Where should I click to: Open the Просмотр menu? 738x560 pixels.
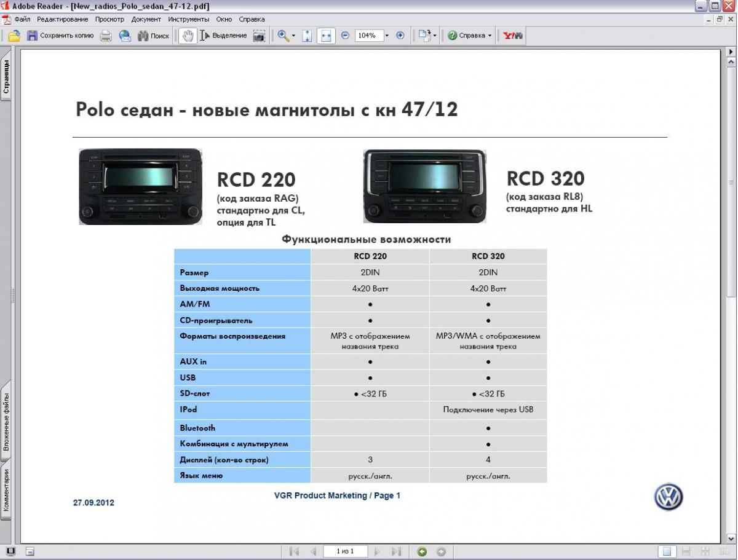click(109, 19)
